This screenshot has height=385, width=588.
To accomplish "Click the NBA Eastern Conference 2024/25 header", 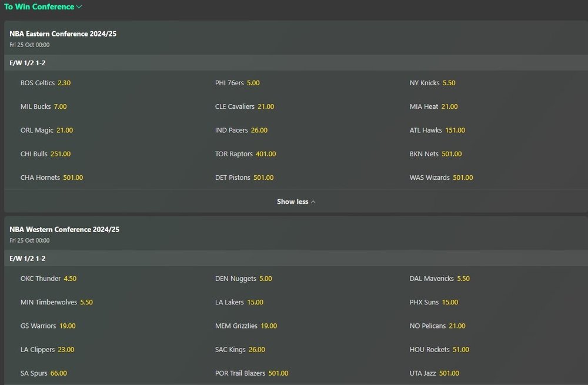I will tap(63, 34).
